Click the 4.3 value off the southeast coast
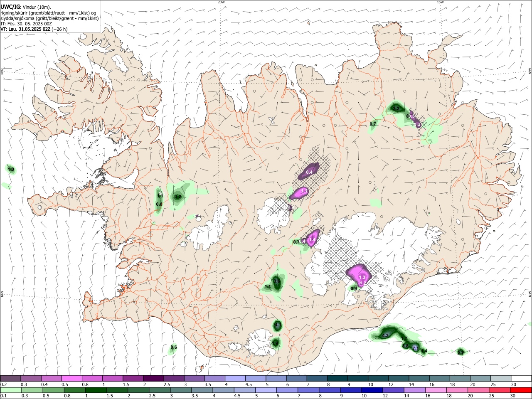 pos(385,335)
